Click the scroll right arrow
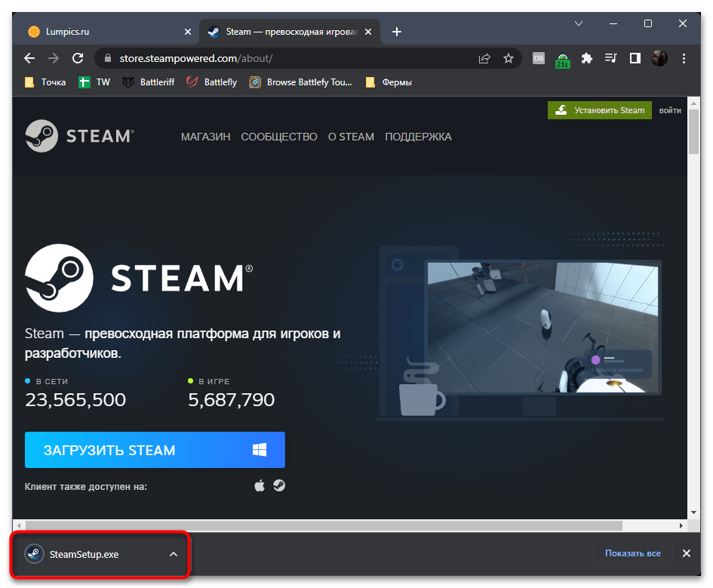The image size is (713, 588). point(681,525)
